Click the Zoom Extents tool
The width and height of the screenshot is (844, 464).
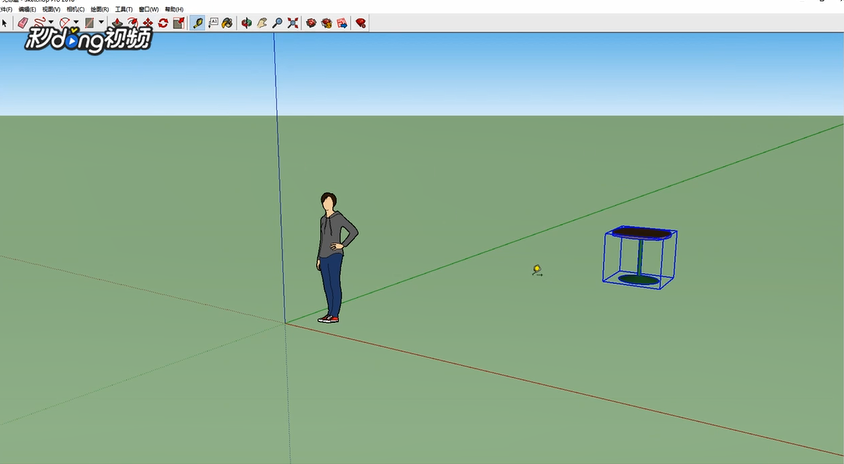[x=293, y=23]
